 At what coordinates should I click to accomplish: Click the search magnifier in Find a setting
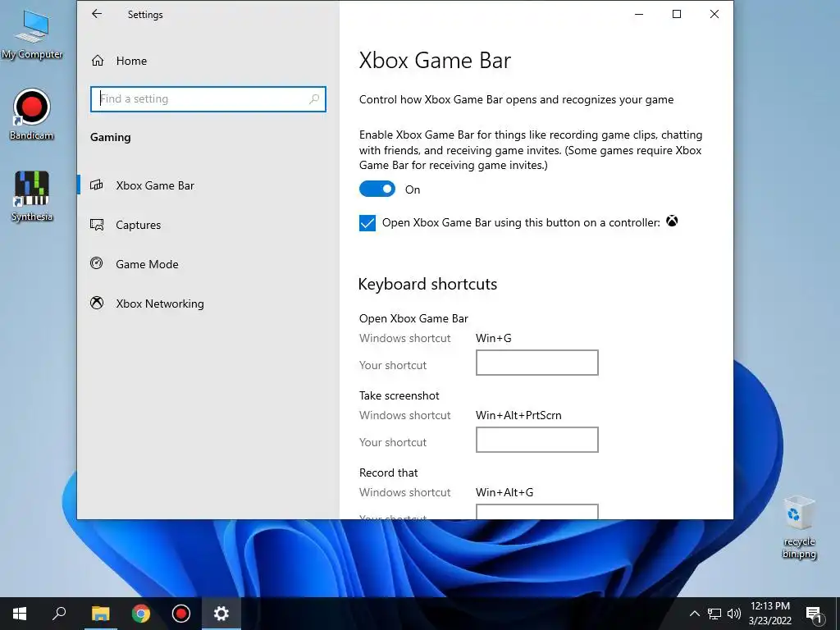pos(314,98)
